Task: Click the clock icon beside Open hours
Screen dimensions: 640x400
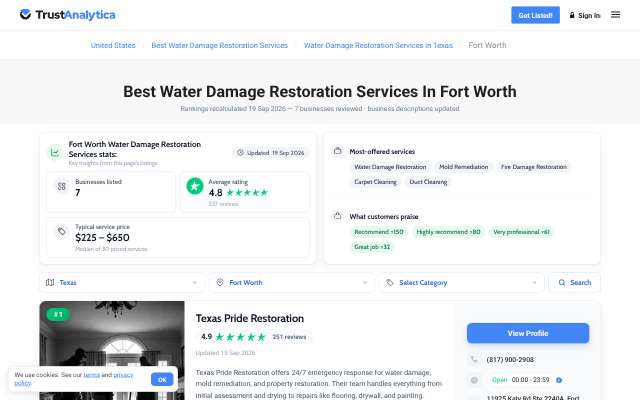Action: point(474,380)
